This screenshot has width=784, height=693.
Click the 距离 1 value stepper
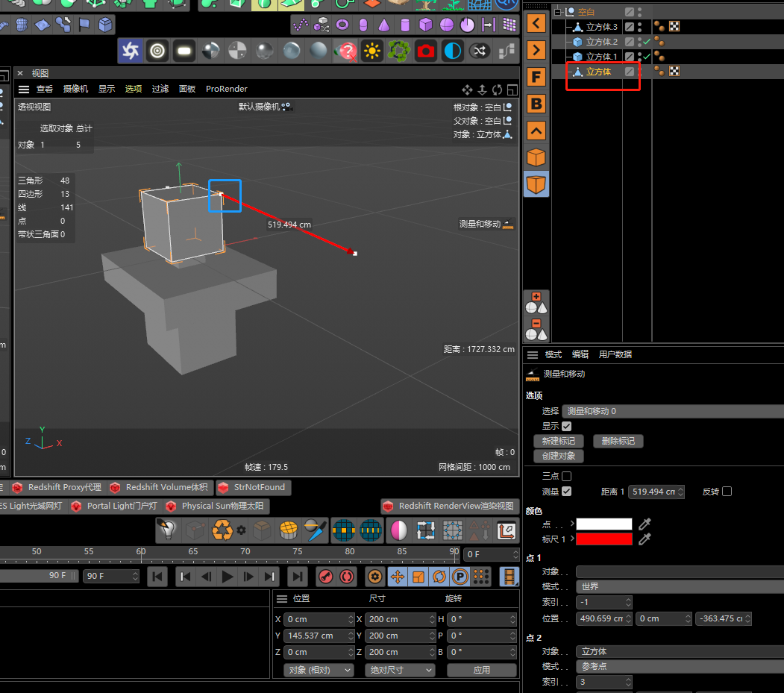click(681, 492)
